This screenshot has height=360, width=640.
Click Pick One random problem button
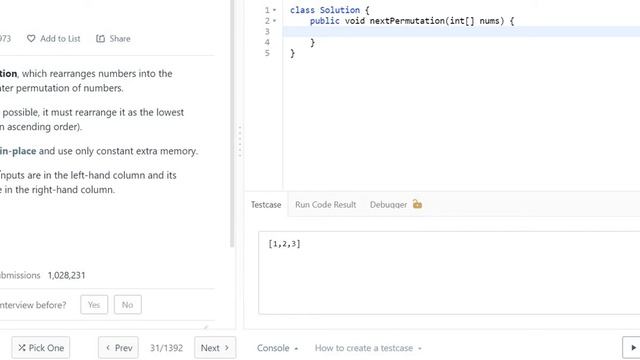pos(41,348)
